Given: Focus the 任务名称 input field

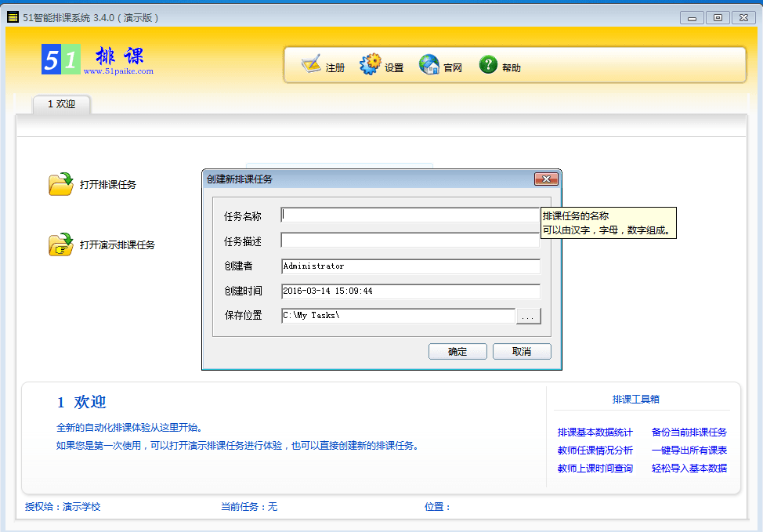Looking at the screenshot, I should (x=410, y=215).
